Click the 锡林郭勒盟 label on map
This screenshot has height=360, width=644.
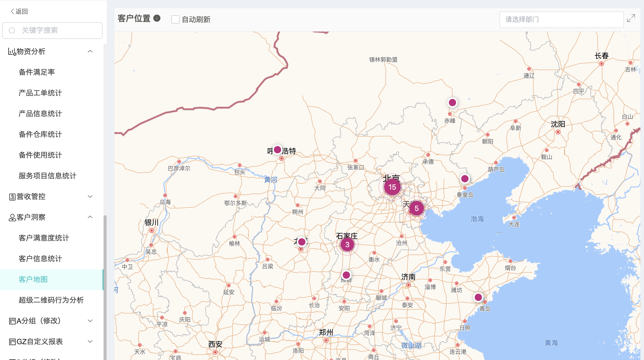pos(383,60)
